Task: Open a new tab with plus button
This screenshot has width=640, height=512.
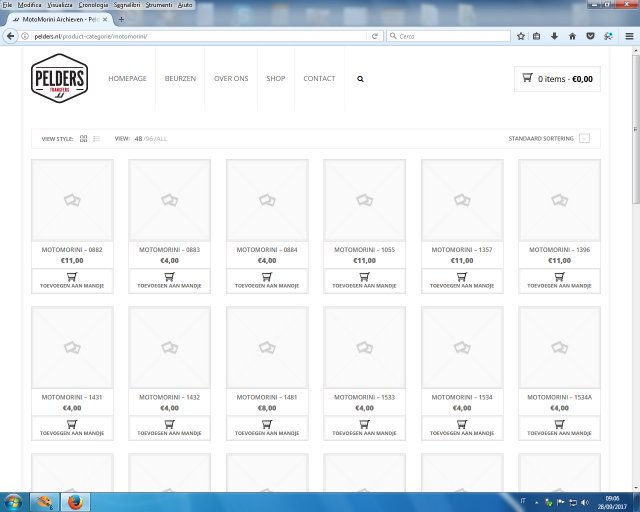Action: [121, 19]
